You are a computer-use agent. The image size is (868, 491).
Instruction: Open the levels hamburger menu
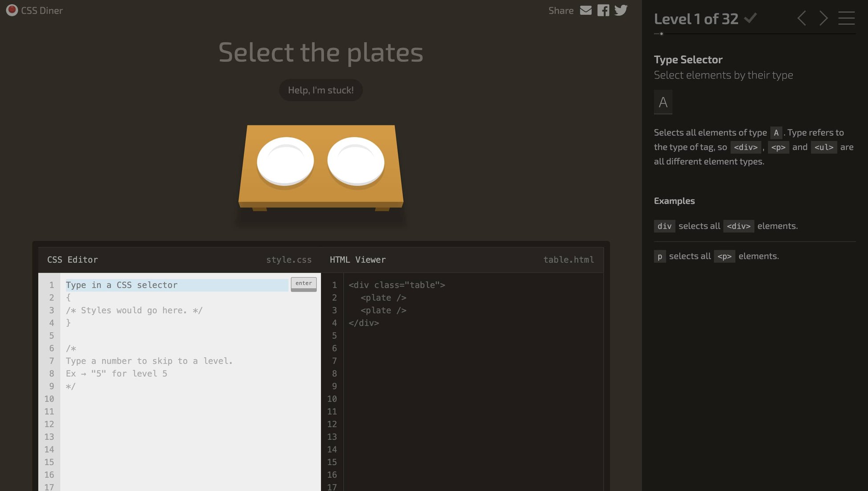coord(846,18)
